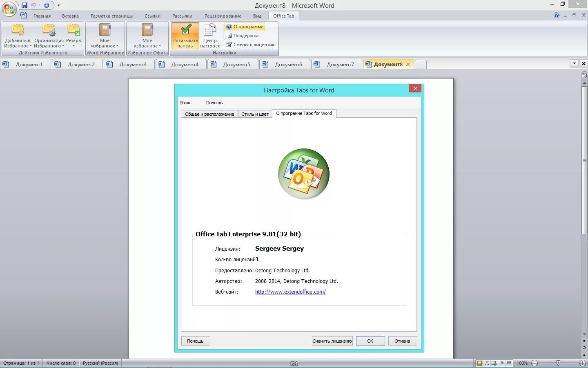Screen dimensions: 588x368
Task: Click the 100% zoom level
Action: [x=522, y=363]
